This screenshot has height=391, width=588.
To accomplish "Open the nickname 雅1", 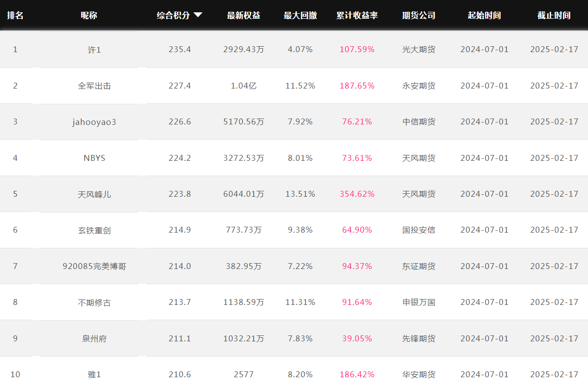I will click(94, 374).
